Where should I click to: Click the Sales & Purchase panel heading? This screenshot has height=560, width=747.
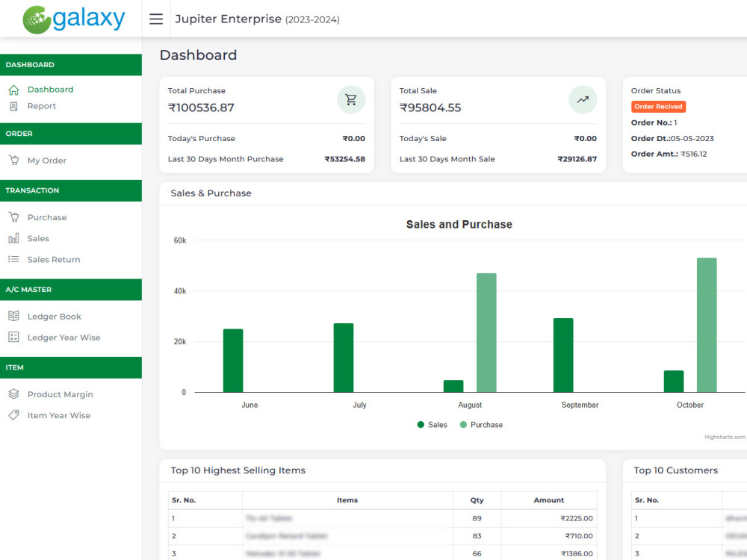click(x=211, y=193)
